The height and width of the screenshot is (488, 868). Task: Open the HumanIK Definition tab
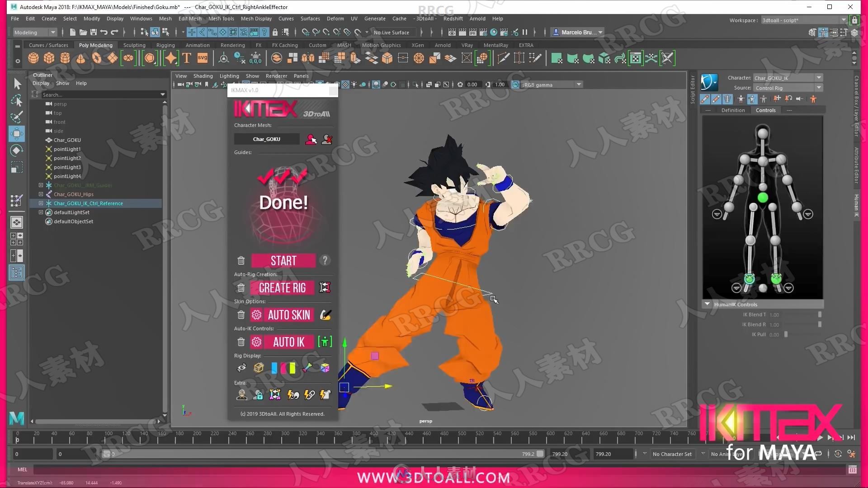[x=733, y=110]
